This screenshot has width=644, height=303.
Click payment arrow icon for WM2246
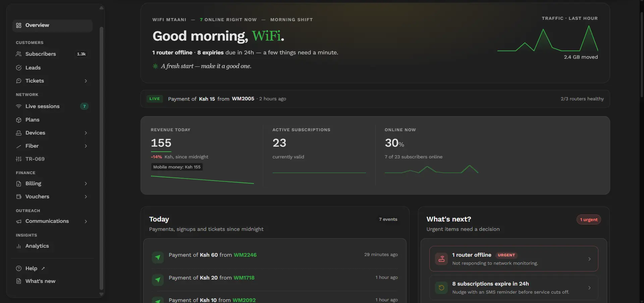click(x=158, y=257)
